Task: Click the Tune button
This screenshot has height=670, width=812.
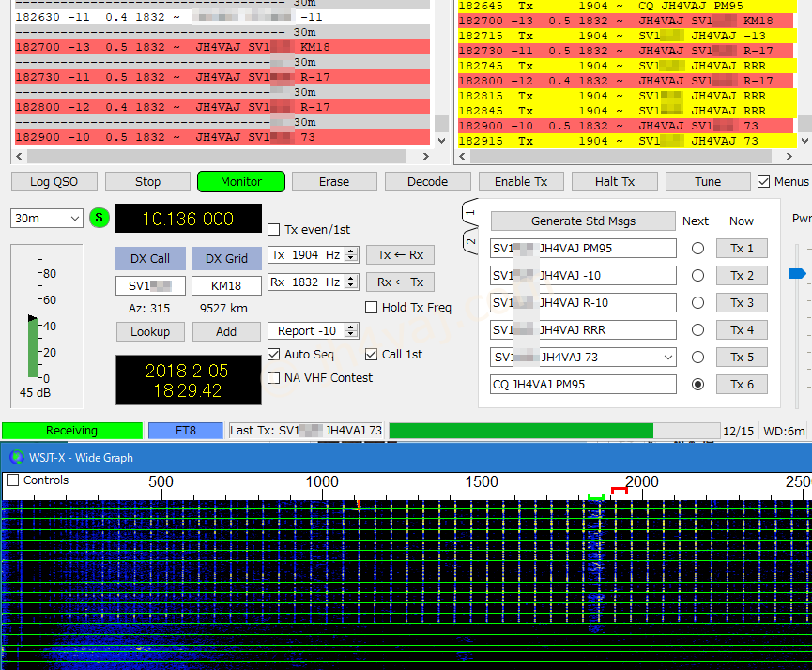Action: (708, 182)
